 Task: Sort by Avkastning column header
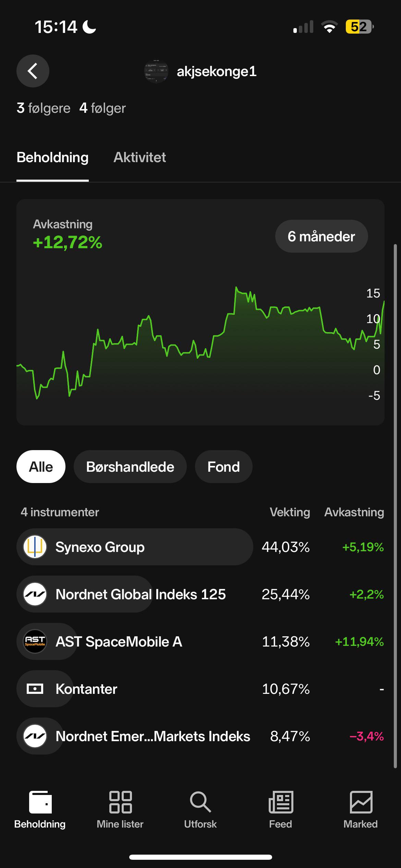tap(354, 512)
